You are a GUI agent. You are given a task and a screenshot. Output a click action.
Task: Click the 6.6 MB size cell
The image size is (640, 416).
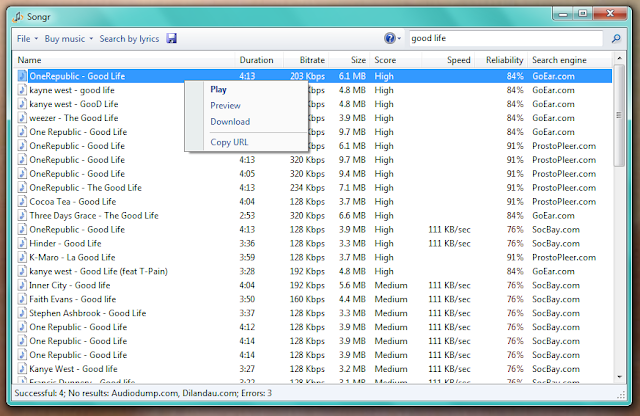[352, 216]
